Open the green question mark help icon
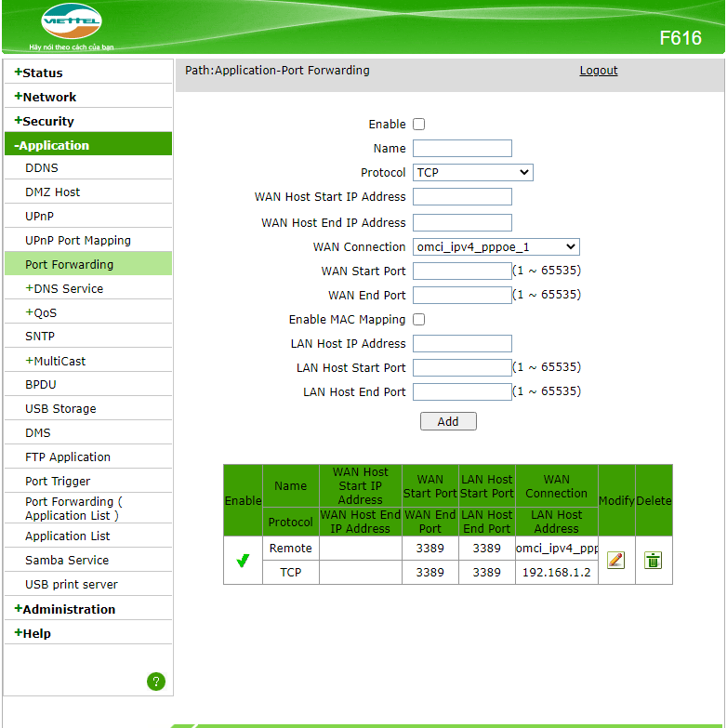 tap(156, 682)
